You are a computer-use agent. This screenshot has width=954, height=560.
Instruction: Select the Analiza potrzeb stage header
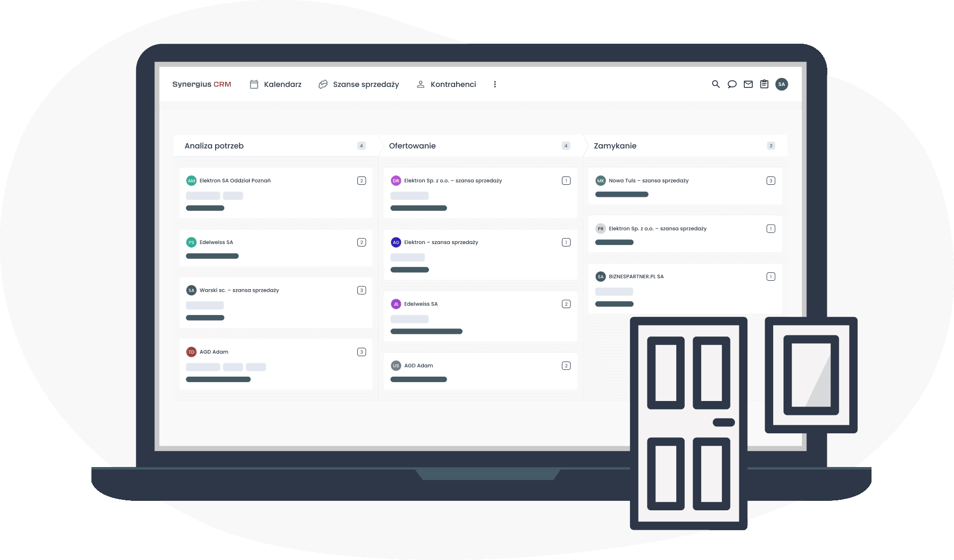pos(276,146)
